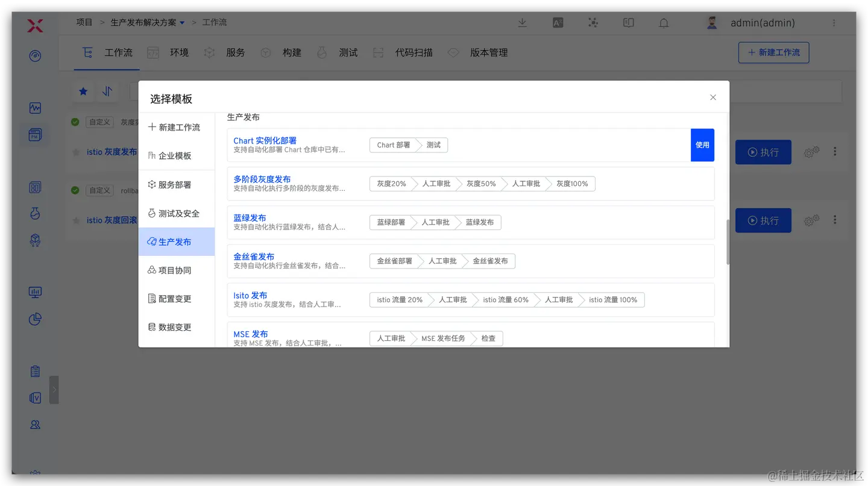Open the Isito 发布 template

[x=250, y=295]
